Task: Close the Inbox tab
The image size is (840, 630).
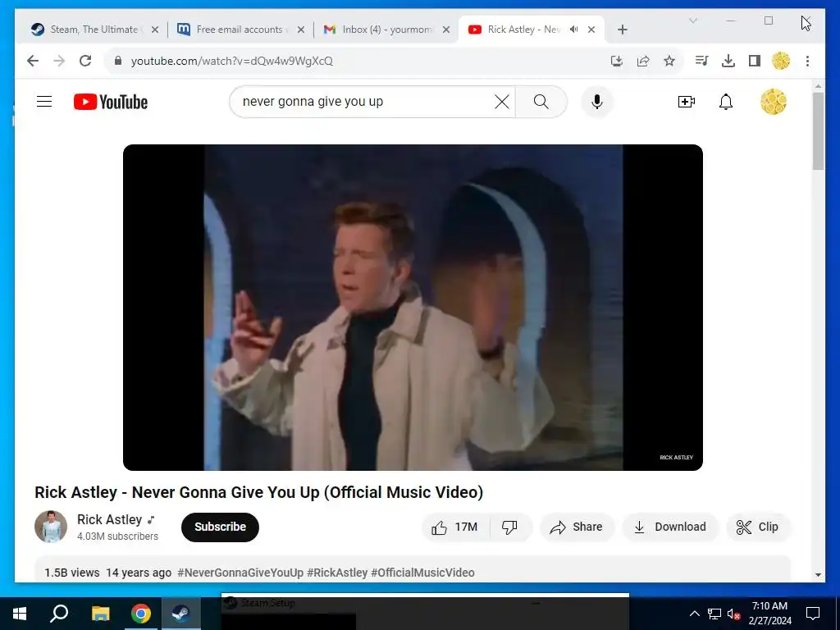Action: pos(445,30)
